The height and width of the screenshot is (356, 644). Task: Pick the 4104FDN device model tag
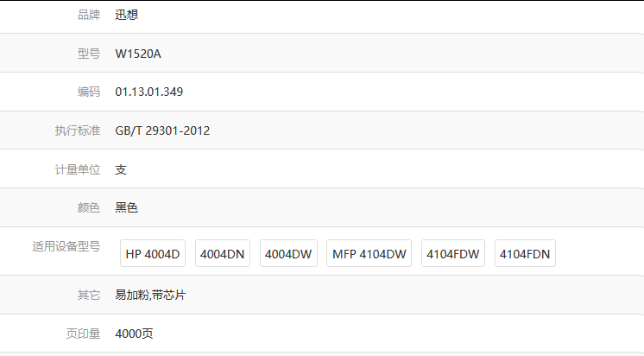tap(525, 254)
